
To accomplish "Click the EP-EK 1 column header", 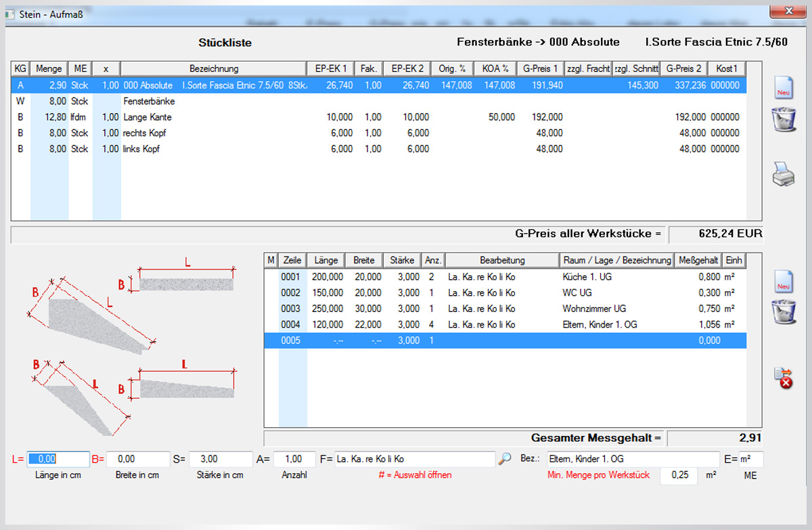I will click(331, 68).
